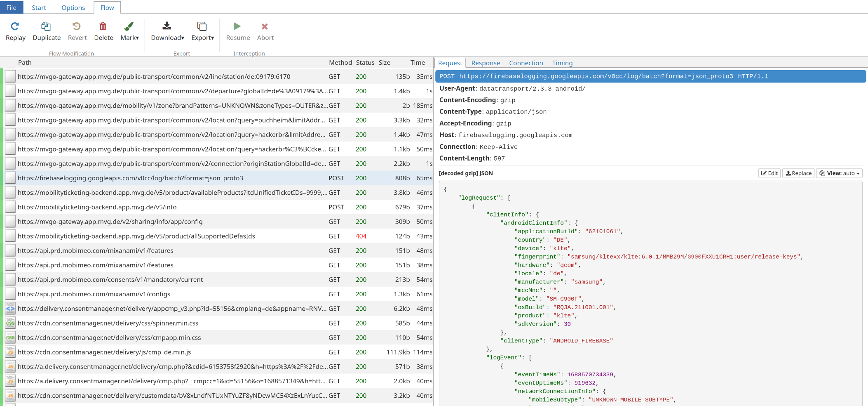
Task: Expand the Export dropdown
Action: [202, 31]
